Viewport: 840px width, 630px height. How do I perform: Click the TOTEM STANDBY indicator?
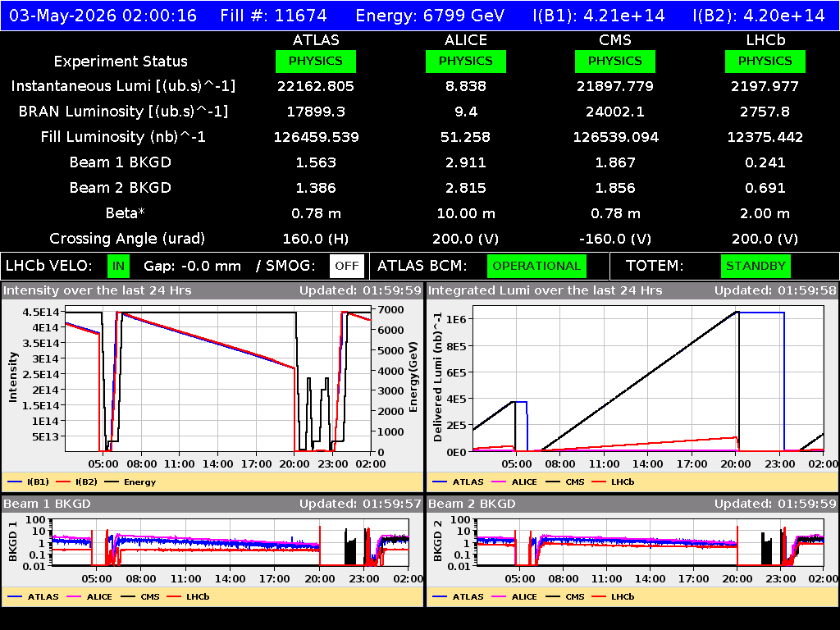[756, 267]
